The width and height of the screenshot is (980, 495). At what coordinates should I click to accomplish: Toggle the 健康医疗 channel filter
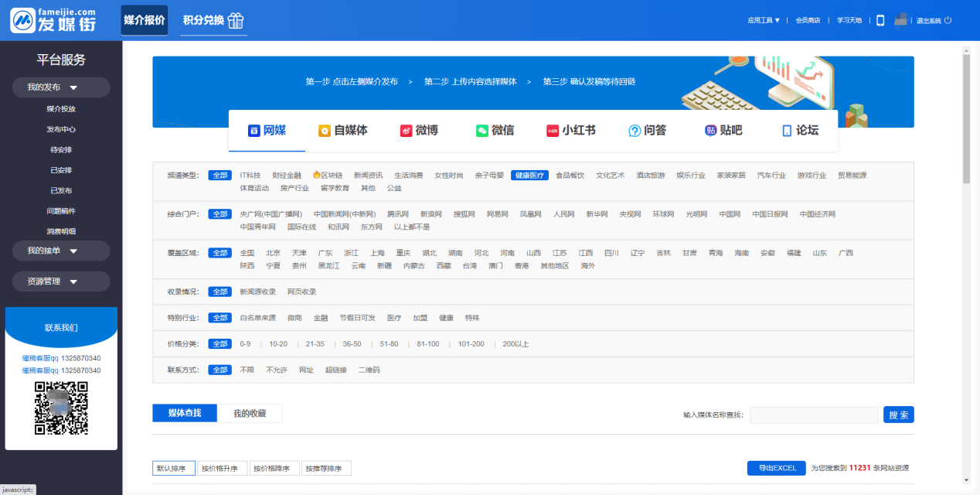tap(529, 176)
